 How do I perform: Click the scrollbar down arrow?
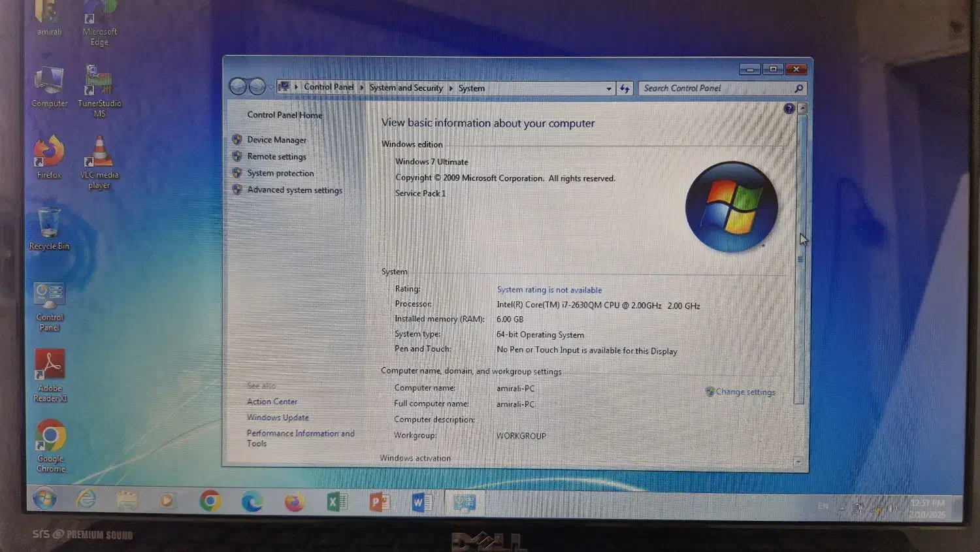[798, 462]
